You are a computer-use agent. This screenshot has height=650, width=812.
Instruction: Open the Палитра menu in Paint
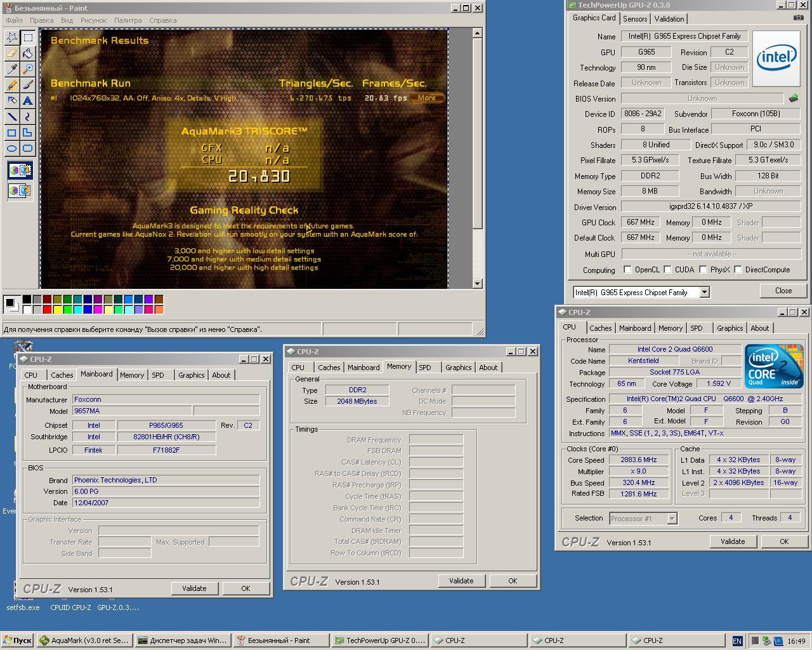coord(128,20)
